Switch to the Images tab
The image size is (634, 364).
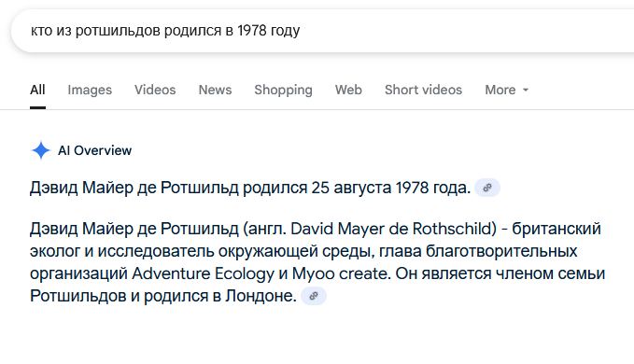[90, 90]
